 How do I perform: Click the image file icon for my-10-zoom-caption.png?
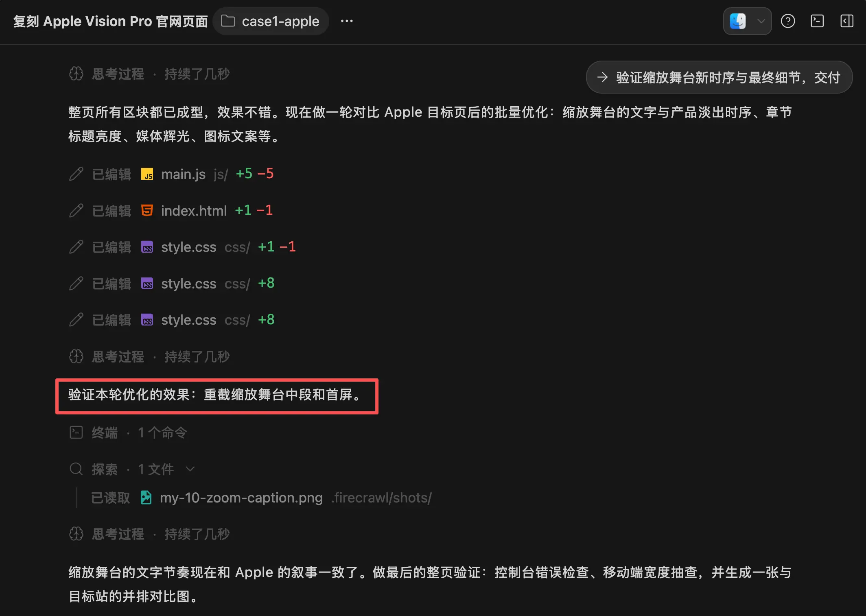click(146, 498)
